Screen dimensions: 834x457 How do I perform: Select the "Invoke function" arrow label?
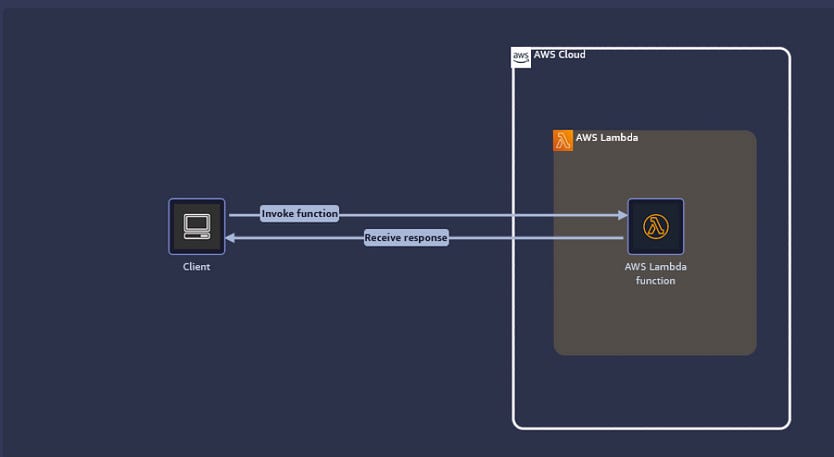(299, 214)
